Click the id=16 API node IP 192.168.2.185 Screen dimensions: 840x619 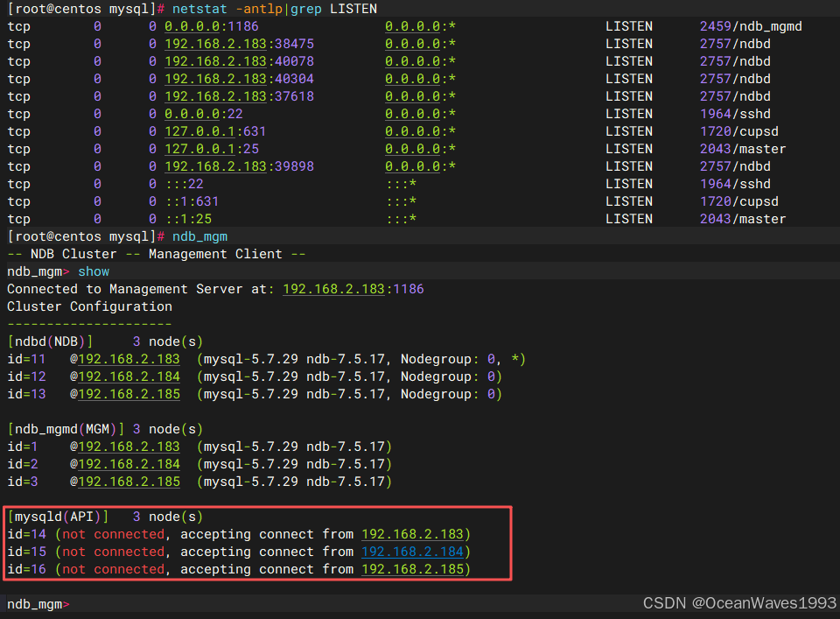412,569
